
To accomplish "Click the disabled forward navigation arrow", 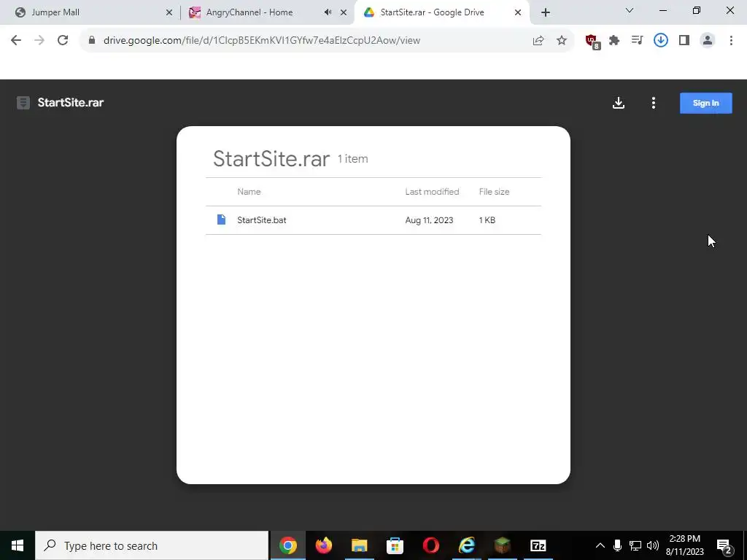I will tap(39, 41).
